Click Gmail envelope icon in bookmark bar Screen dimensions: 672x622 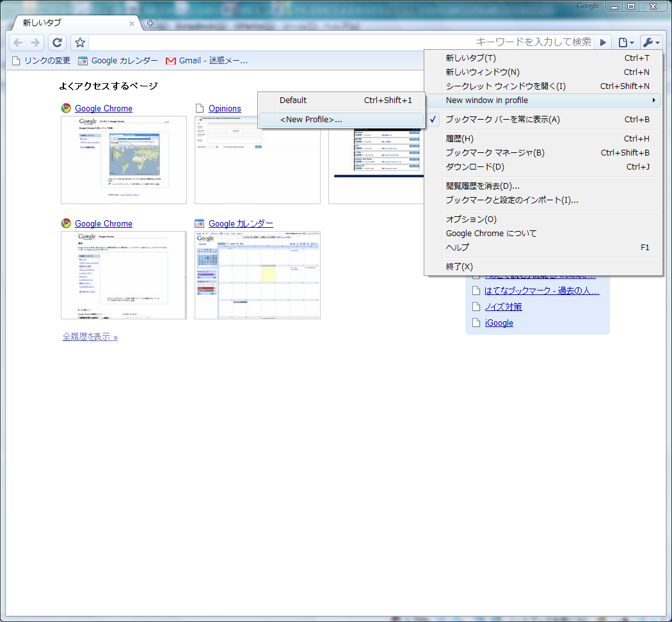(x=171, y=61)
